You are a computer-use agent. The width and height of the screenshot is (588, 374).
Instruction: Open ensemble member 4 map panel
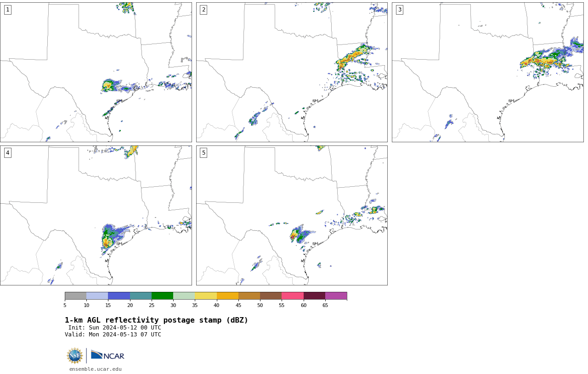(96, 215)
